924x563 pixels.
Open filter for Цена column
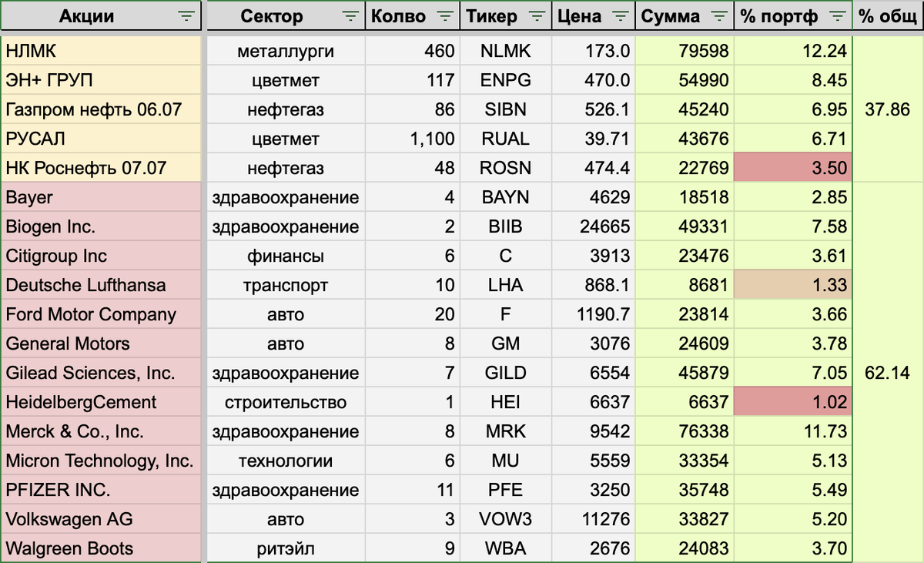point(622,16)
